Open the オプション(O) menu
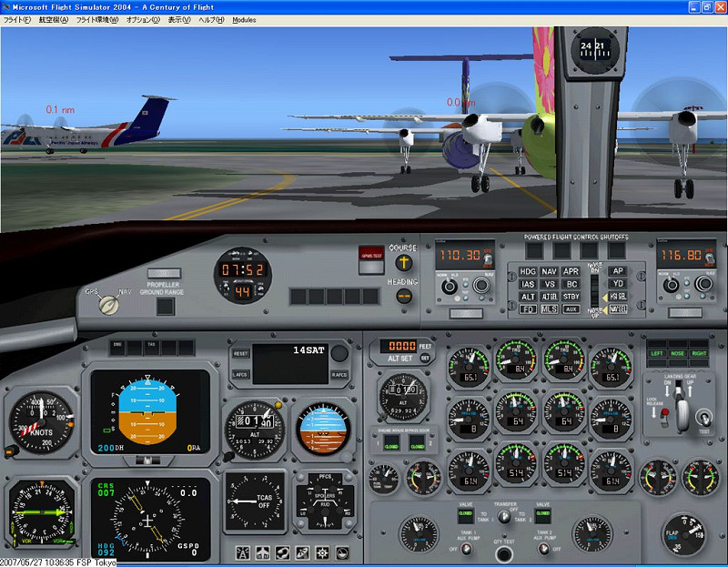The image size is (728, 567). pyautogui.click(x=143, y=20)
